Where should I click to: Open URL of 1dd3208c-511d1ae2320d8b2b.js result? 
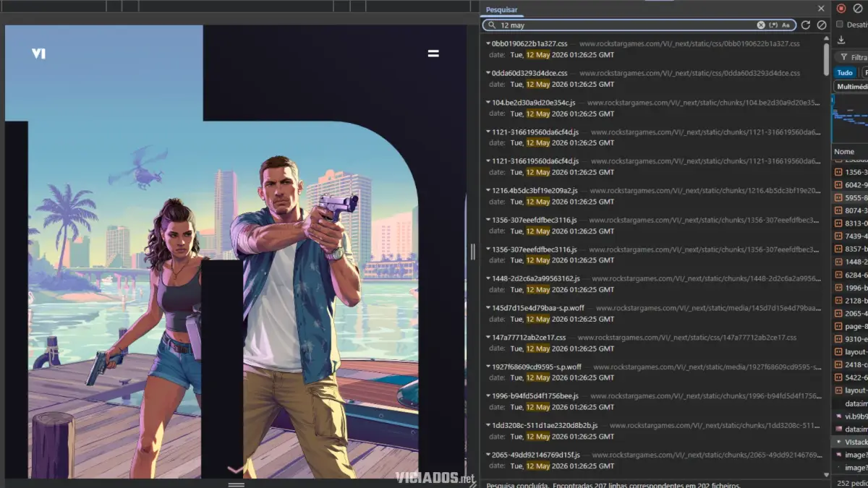pyautogui.click(x=715, y=425)
